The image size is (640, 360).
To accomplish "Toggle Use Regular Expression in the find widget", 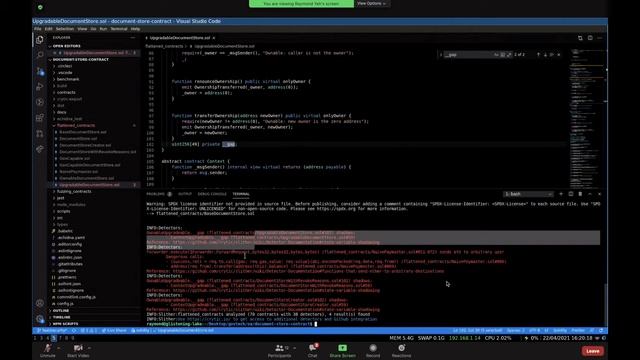I will pyautogui.click(x=509, y=55).
